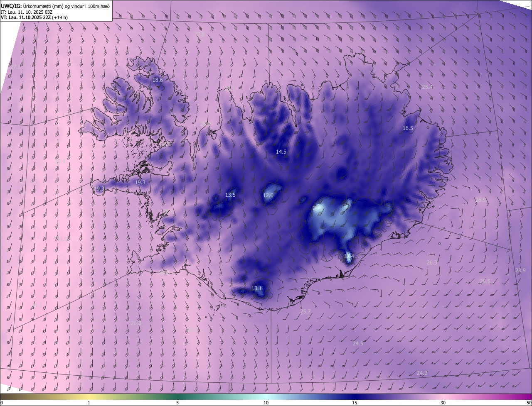Click the 26.9 value east of Iceland

480,200
